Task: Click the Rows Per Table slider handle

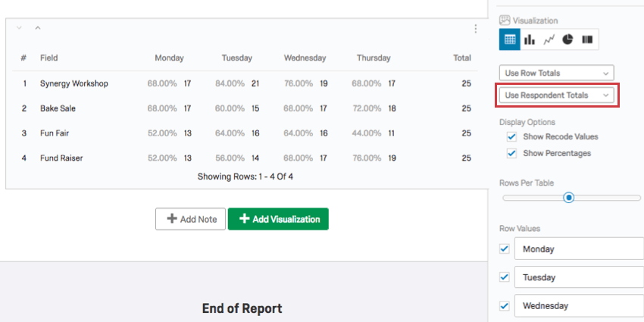Action: pyautogui.click(x=568, y=198)
